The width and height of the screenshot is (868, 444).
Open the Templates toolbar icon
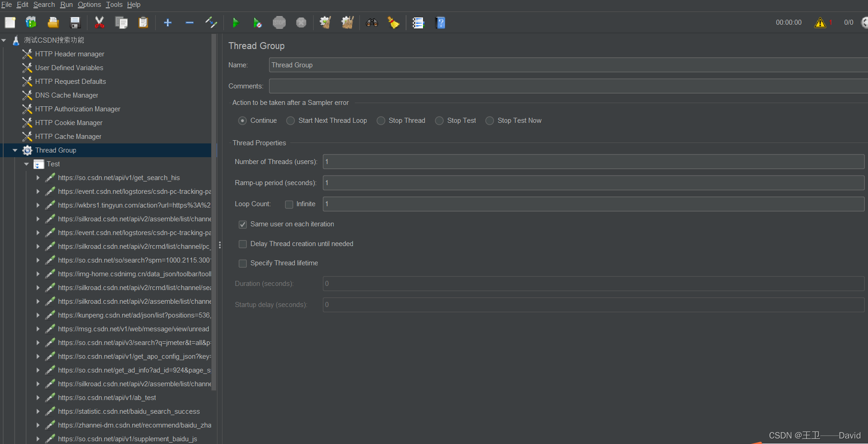(x=31, y=22)
